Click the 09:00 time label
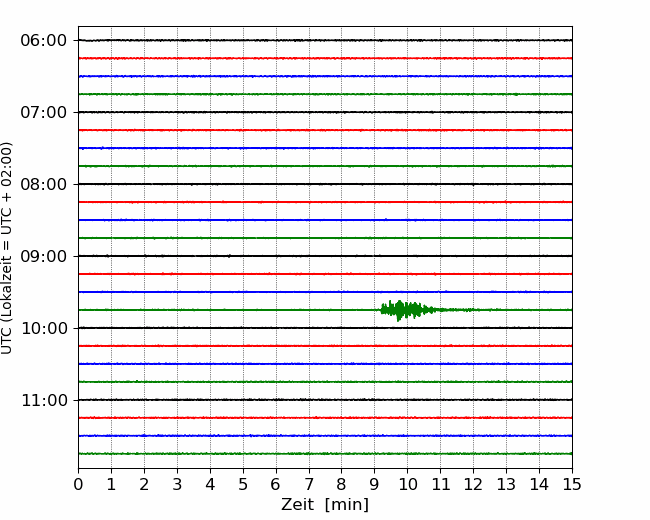The height and width of the screenshot is (520, 650). 44,256
